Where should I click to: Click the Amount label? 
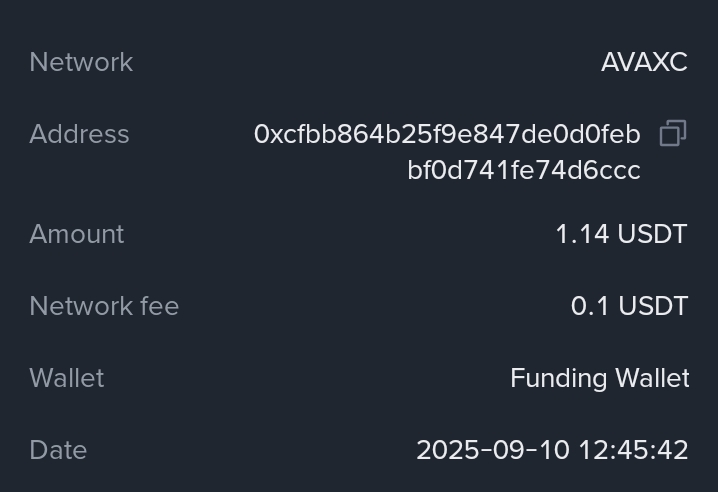click(77, 234)
